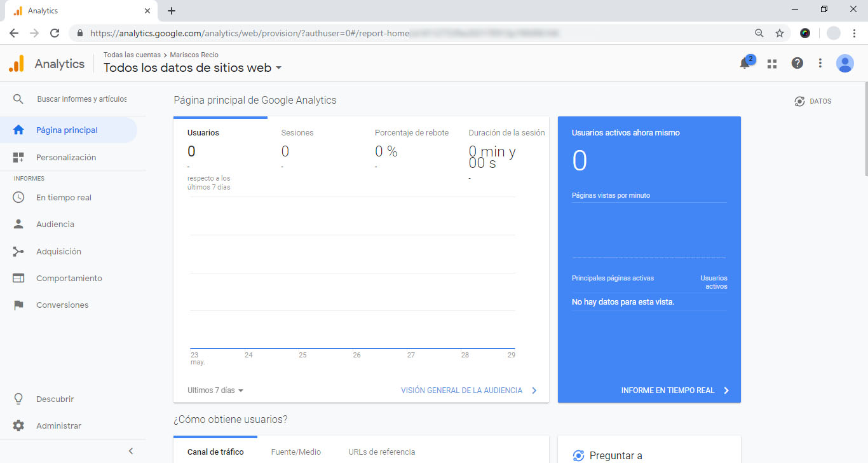
Task: Switch to Fuente/Medio tab
Action: coord(296,452)
